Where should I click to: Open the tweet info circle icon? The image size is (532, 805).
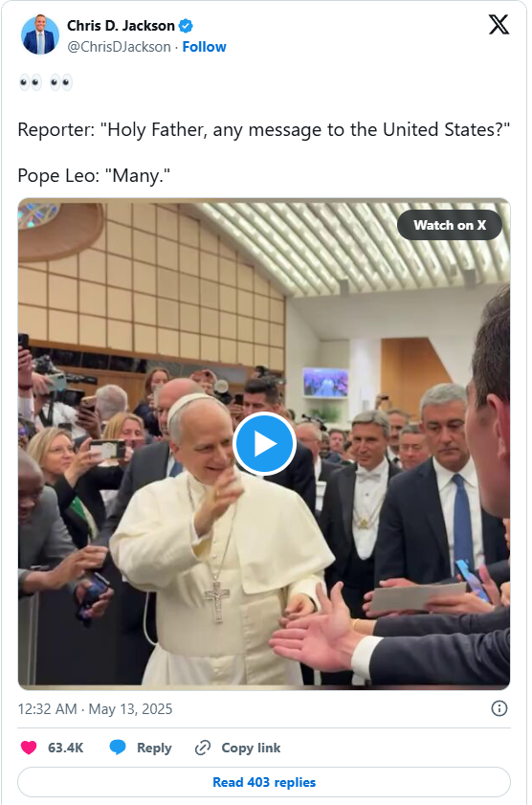tap(499, 708)
